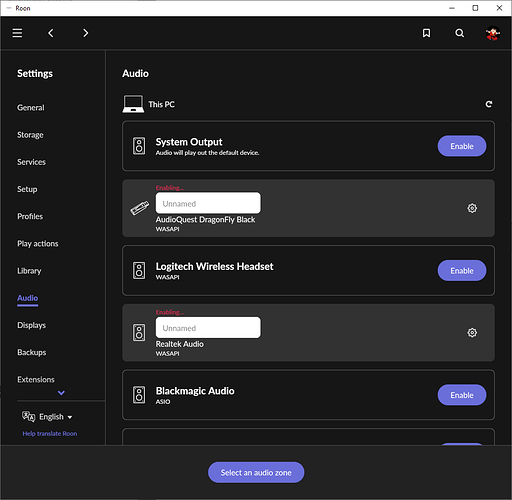512x500 pixels.
Task: Open bookmarks via the bookmark icon
Action: click(x=426, y=33)
